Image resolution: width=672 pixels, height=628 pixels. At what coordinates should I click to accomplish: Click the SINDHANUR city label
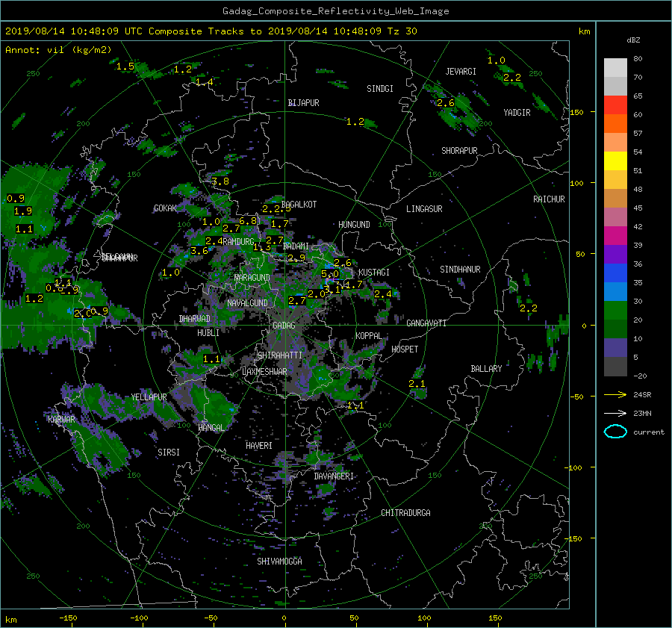coord(460,270)
